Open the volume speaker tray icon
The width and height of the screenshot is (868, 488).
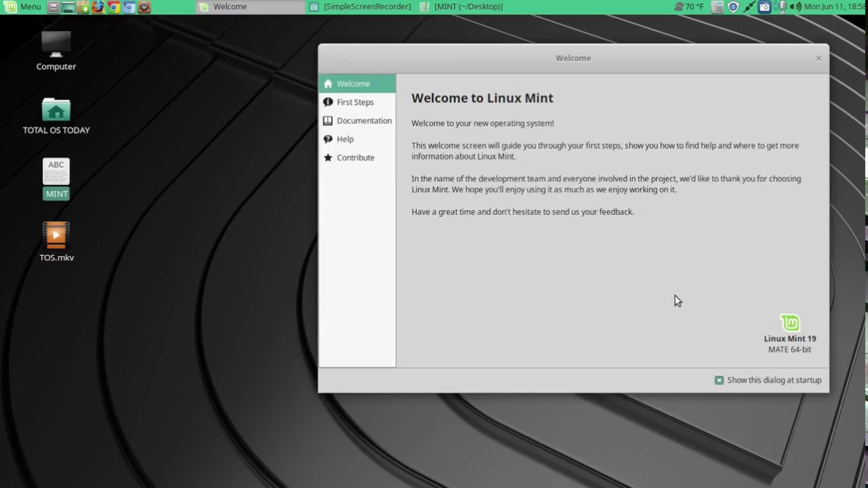tap(795, 7)
